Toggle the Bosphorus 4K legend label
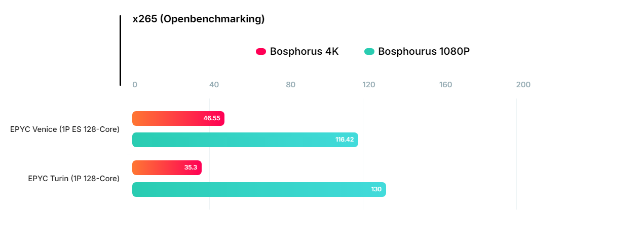The image size is (644, 239). 304,51
